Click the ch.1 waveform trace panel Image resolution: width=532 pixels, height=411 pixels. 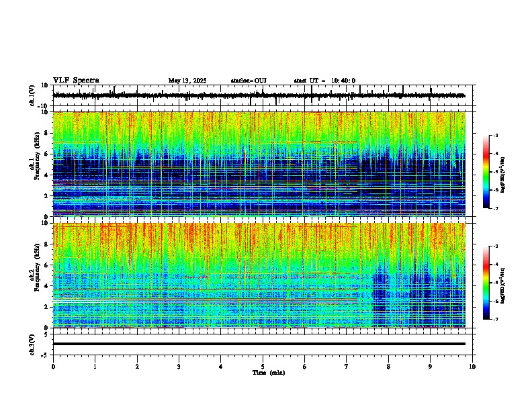click(263, 95)
